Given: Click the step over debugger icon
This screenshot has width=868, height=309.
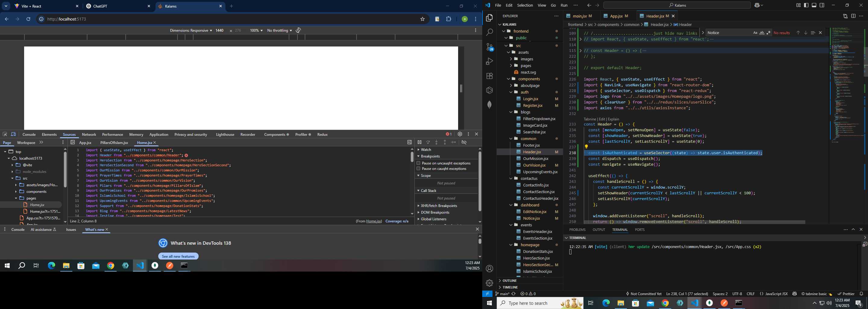Looking at the screenshot, I should [428, 142].
